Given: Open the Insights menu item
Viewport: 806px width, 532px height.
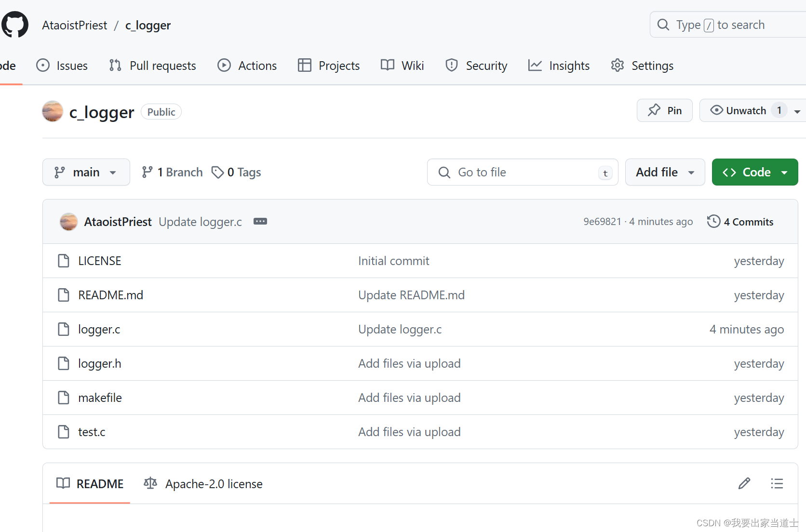Looking at the screenshot, I should (559, 66).
